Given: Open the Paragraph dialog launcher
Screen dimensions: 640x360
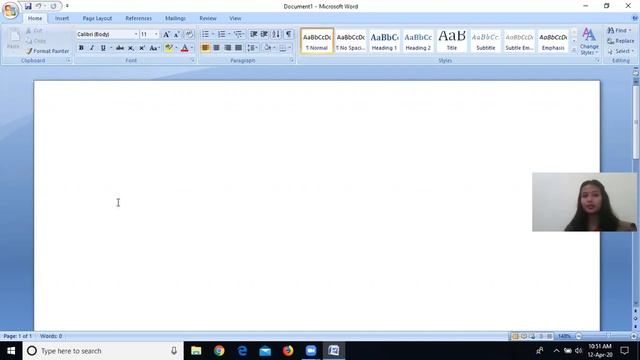Looking at the screenshot, I should click(291, 60).
